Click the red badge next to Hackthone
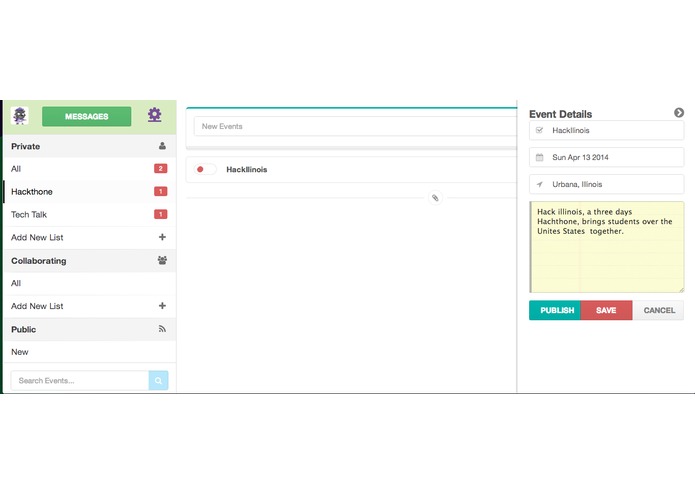Screen dimensions: 695x494 [160, 191]
